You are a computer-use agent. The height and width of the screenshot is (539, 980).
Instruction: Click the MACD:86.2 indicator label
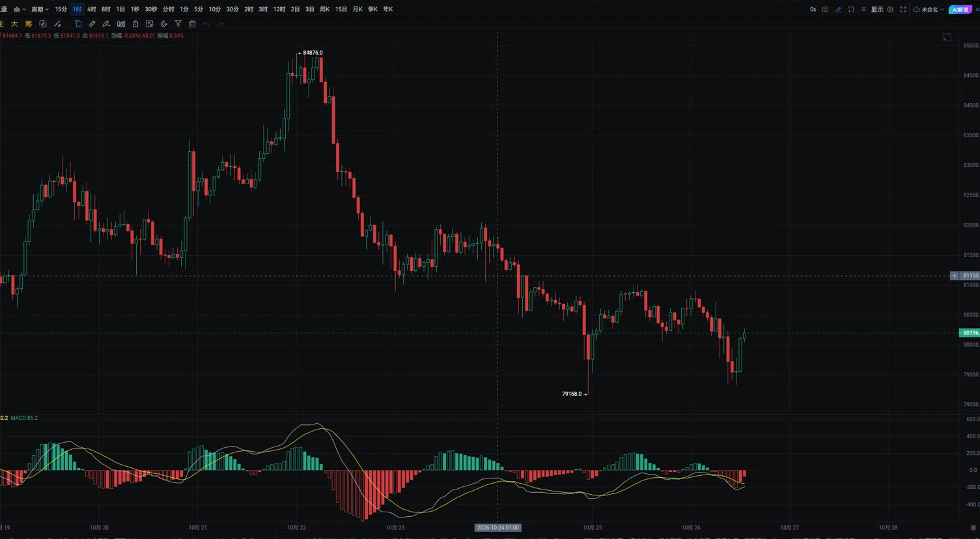pos(24,418)
